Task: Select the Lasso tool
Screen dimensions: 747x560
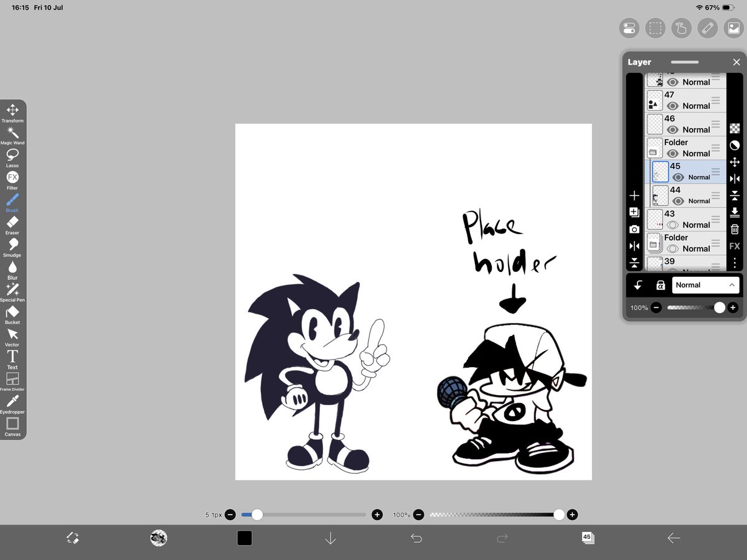Action: 12,158
